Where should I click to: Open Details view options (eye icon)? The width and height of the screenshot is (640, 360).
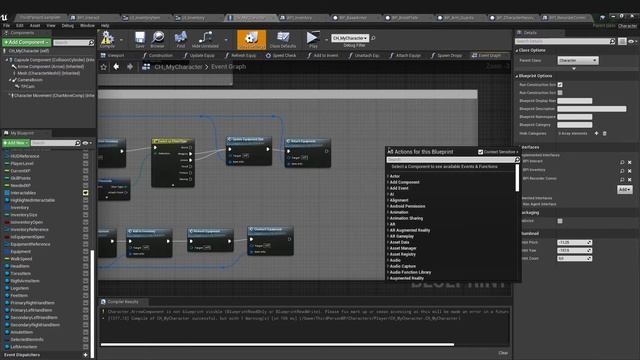[x=633, y=42]
